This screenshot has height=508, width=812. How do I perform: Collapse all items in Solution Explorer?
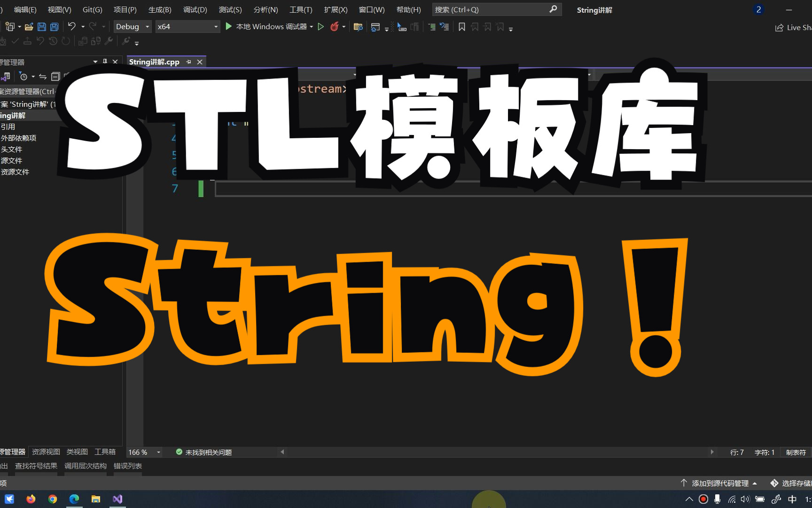(55, 76)
